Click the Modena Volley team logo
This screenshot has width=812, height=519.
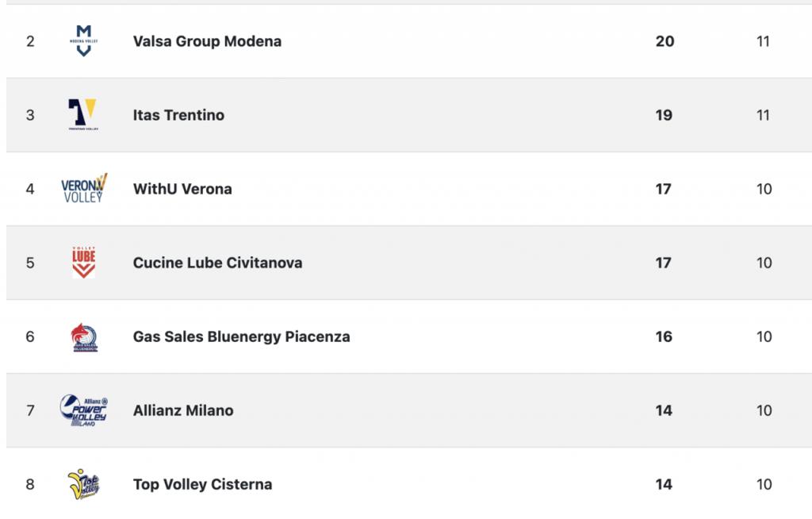click(x=83, y=41)
